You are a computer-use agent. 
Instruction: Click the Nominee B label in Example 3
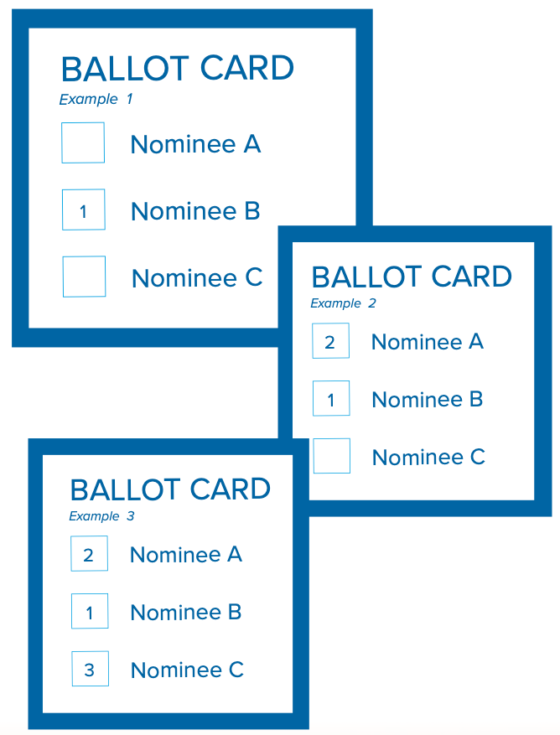(x=186, y=612)
